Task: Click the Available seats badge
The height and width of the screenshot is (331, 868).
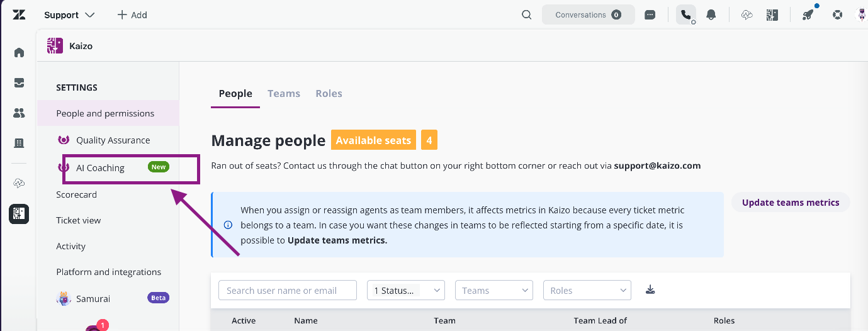Action: 373,140
